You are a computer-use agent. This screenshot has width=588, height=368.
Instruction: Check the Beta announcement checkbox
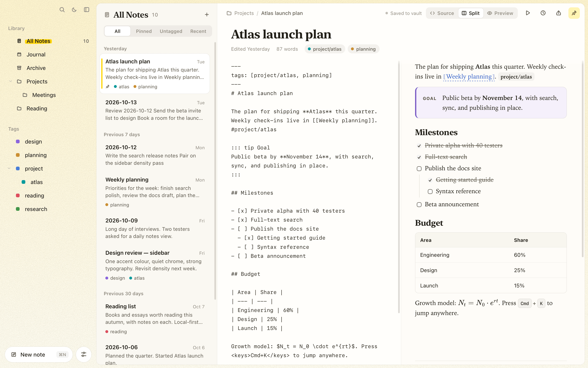coord(419,205)
